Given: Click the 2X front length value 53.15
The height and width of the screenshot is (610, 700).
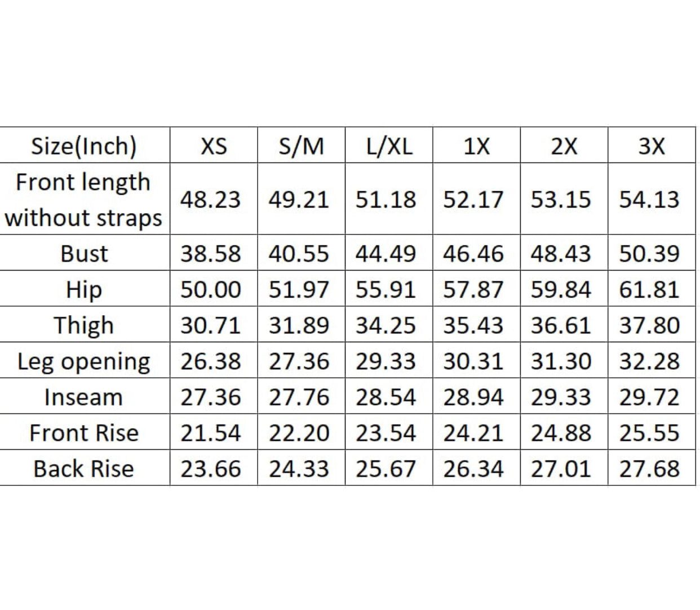Looking at the screenshot, I should pyautogui.click(x=561, y=200).
